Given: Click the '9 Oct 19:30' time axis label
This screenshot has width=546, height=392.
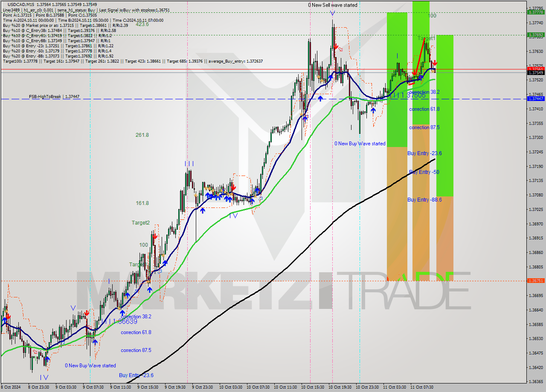Looking at the screenshot, I should (x=175, y=387).
